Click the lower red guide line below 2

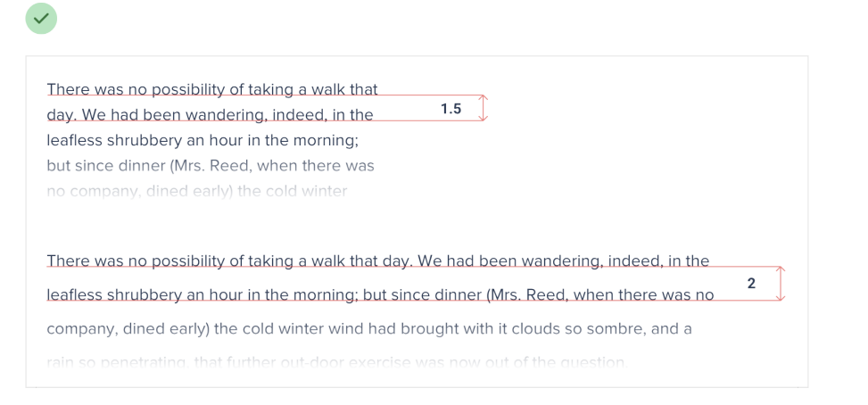414,301
